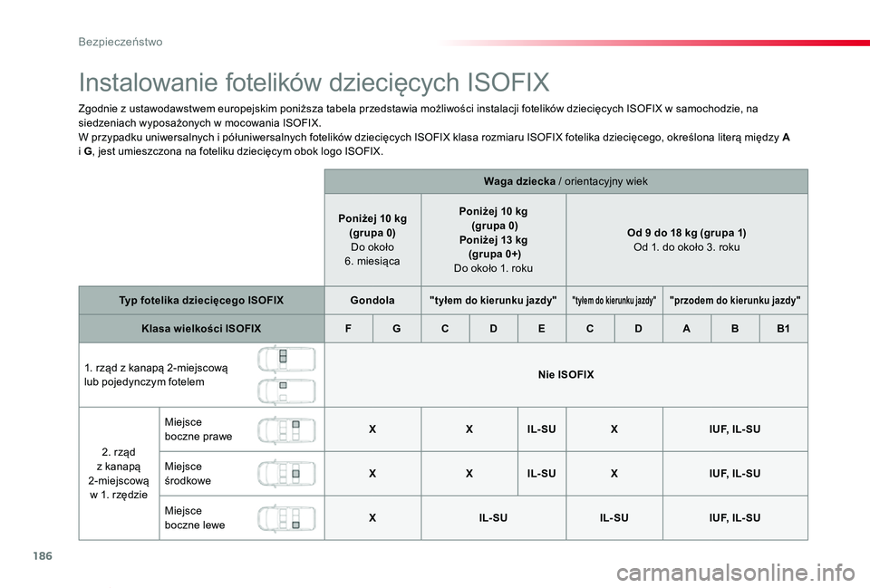Click Gondola X in Miejsce środkowe row

click(x=372, y=474)
